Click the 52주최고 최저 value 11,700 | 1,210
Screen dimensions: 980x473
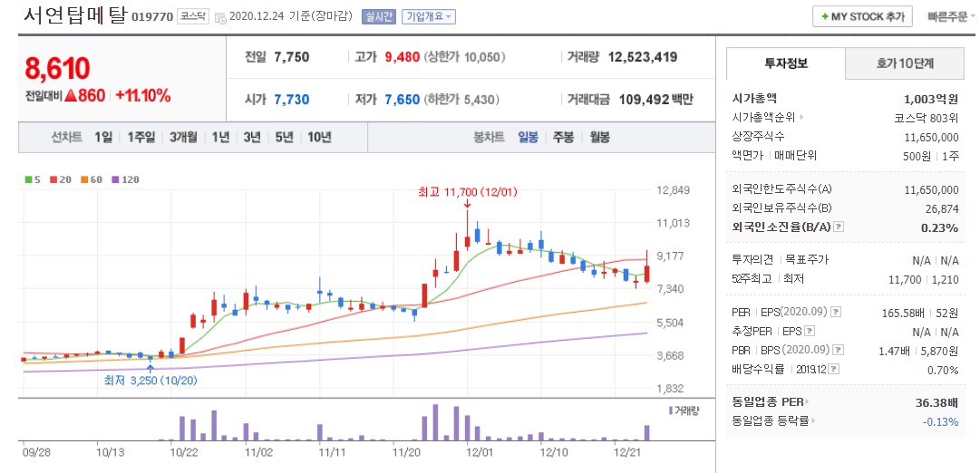924,279
